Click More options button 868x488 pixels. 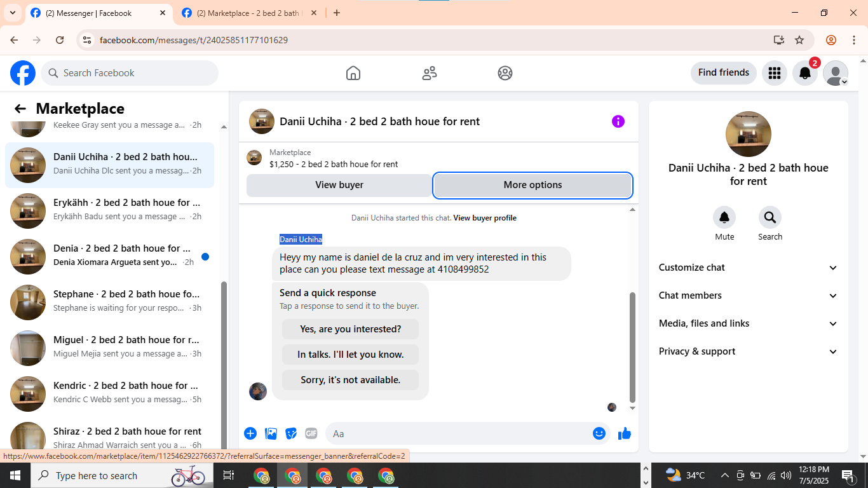532,185
